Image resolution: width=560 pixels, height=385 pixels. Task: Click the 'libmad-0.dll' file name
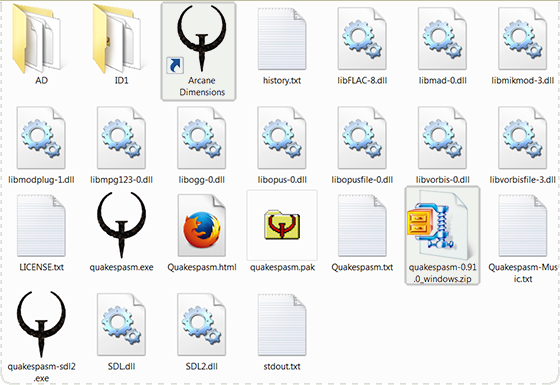click(442, 80)
